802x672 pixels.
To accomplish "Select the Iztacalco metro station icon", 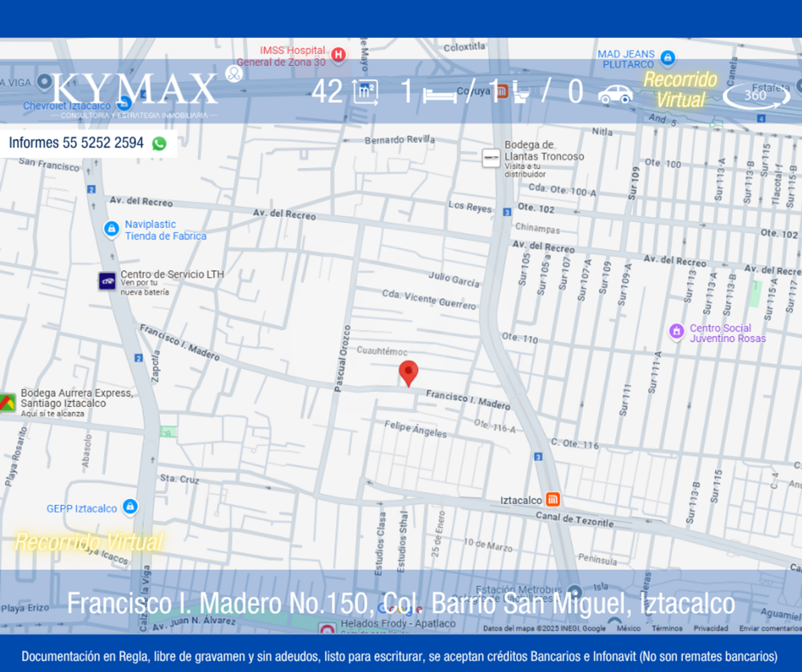I will [553, 499].
